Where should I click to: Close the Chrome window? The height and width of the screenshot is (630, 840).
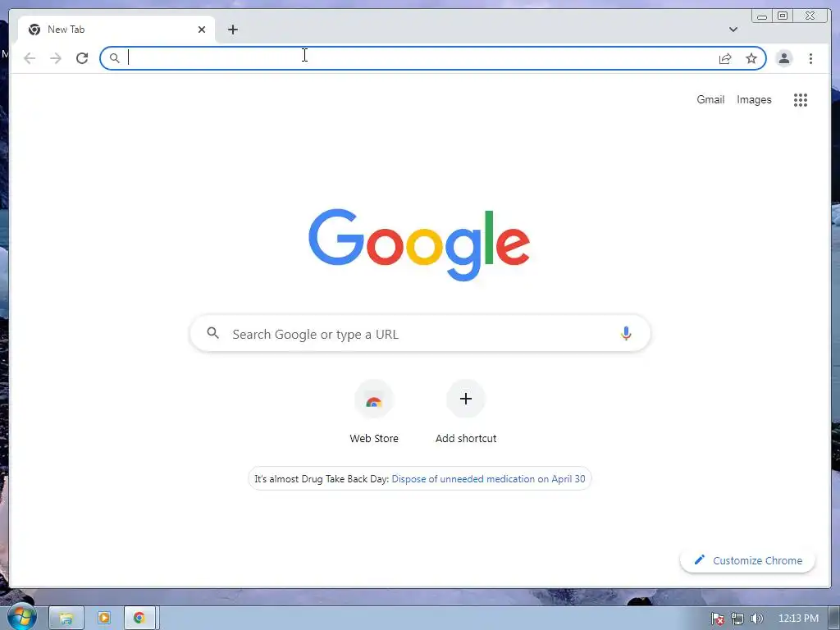pos(810,16)
